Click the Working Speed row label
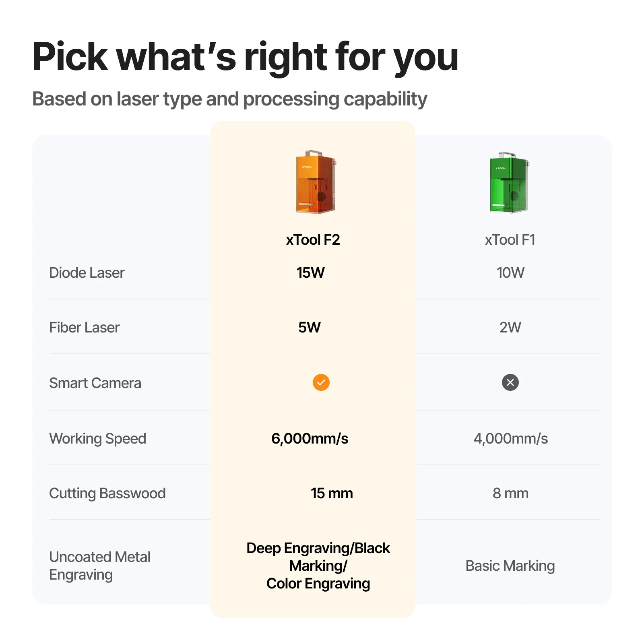Viewport: 644px width, 644px height. tap(97, 438)
